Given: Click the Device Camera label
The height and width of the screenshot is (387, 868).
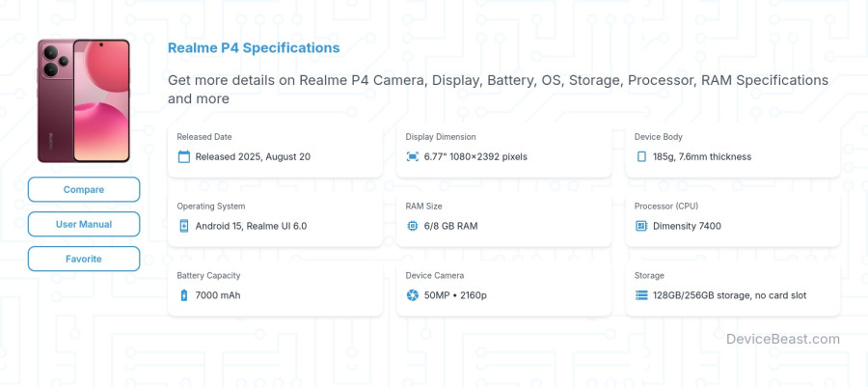Looking at the screenshot, I should pyautogui.click(x=435, y=275).
